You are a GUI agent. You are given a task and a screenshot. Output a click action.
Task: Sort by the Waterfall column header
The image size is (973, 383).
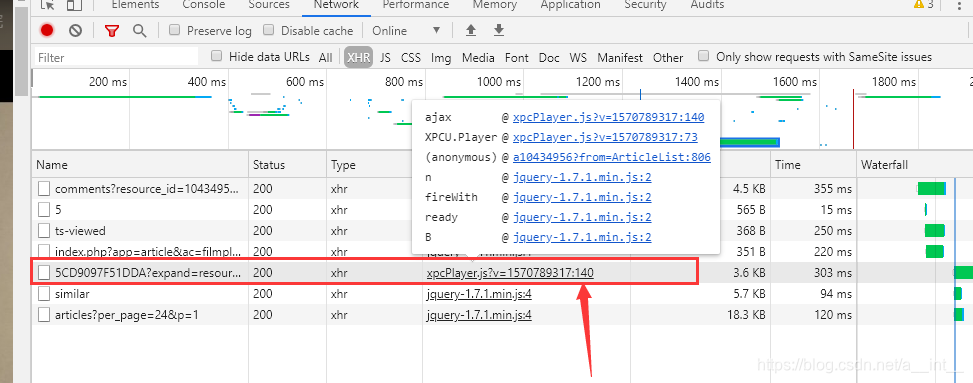click(x=915, y=164)
